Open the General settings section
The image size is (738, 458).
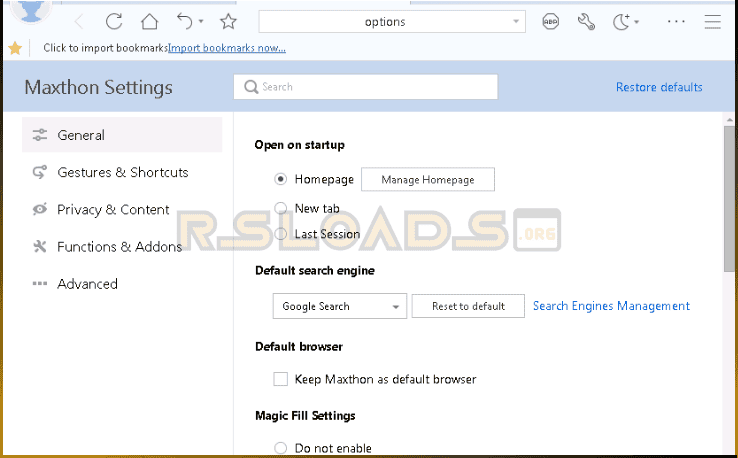122,135
